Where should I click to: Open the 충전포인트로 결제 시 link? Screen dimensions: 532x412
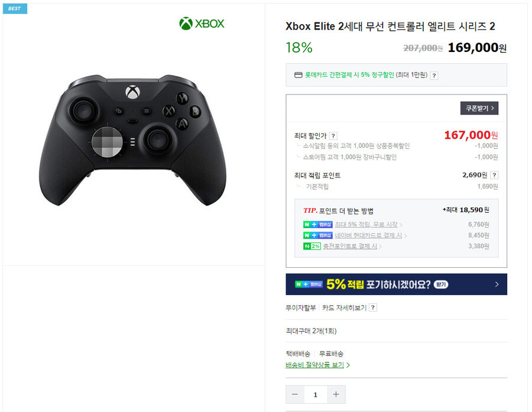coord(352,246)
